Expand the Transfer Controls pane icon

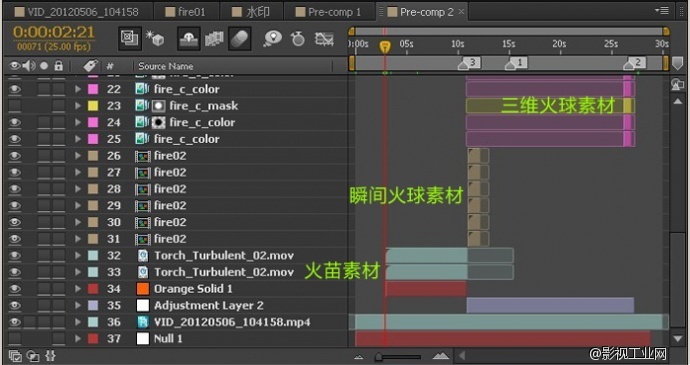[32, 355]
